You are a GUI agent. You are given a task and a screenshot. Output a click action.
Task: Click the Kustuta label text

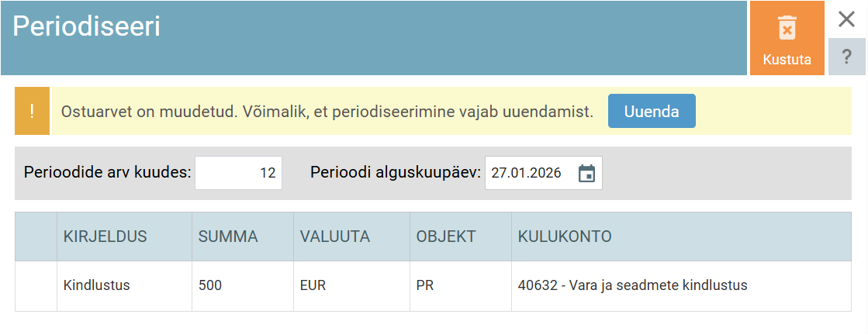click(787, 60)
